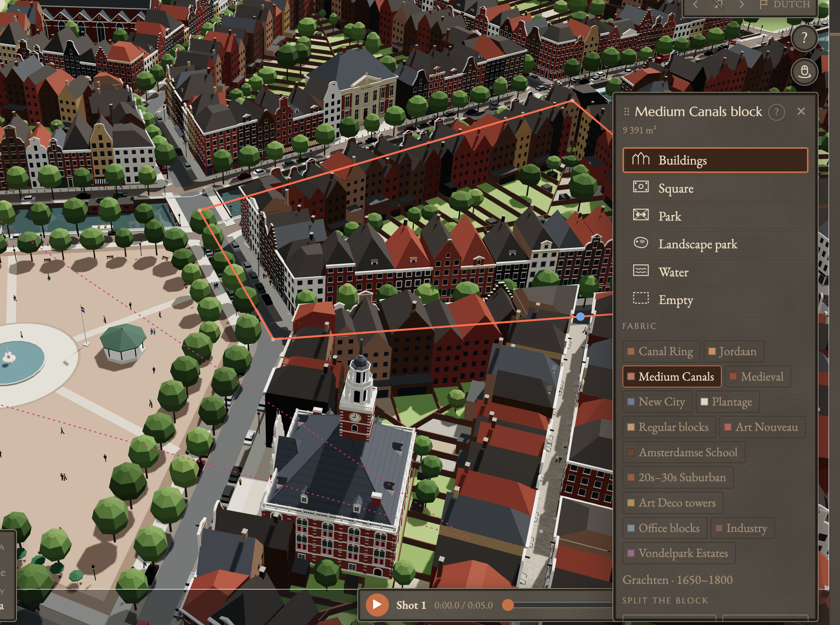Close the Medium Canals block panel
840x625 pixels.
pyautogui.click(x=801, y=111)
